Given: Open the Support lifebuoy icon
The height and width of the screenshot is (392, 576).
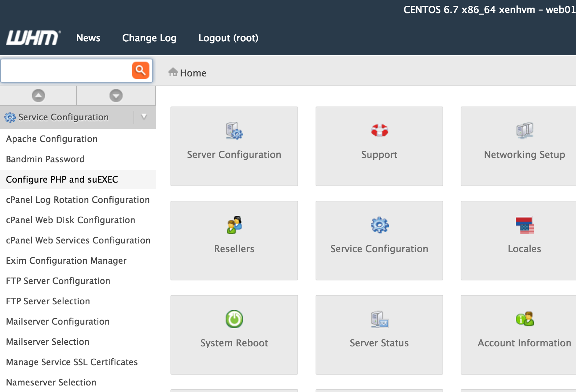Looking at the screenshot, I should (379, 130).
